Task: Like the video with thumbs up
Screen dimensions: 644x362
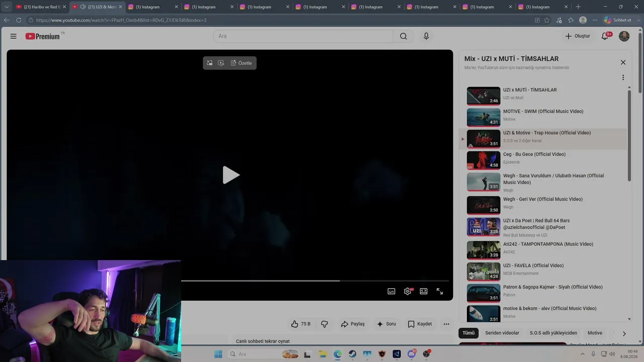Action: (x=301, y=324)
